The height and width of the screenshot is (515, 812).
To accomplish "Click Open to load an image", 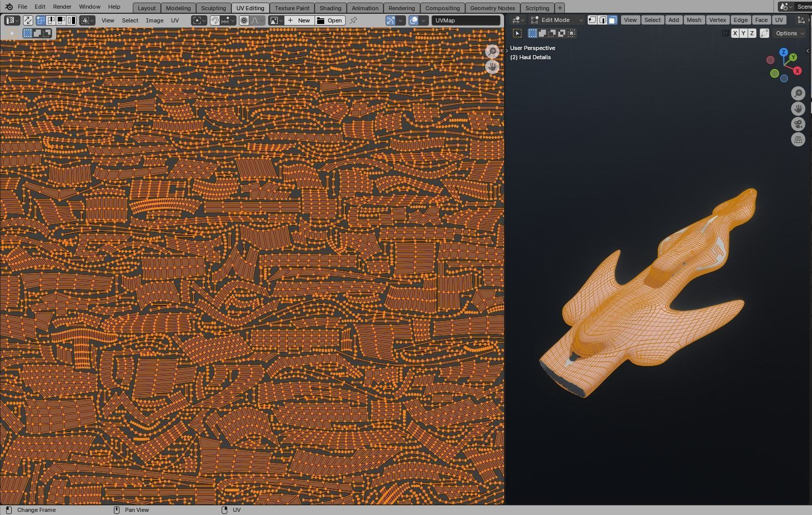I will point(329,20).
